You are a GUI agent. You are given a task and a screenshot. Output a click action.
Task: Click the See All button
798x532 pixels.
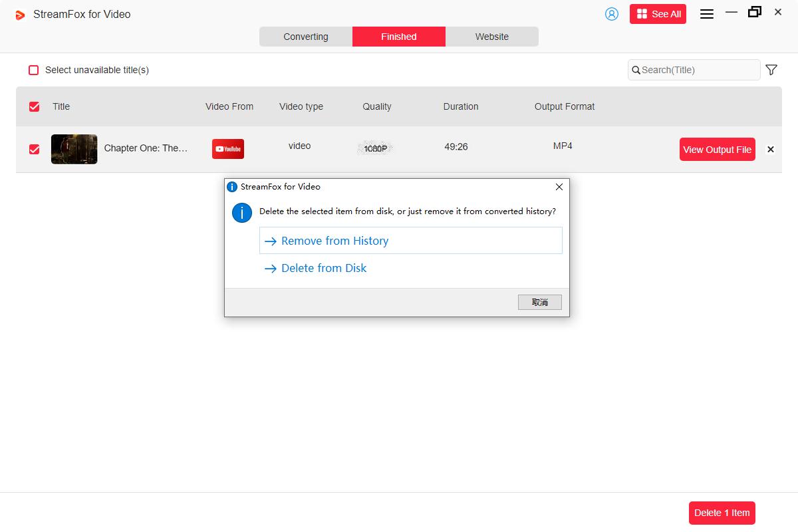pos(658,14)
